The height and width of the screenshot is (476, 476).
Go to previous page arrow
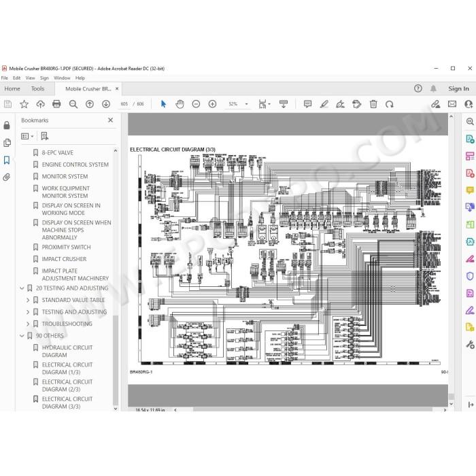[90, 104]
